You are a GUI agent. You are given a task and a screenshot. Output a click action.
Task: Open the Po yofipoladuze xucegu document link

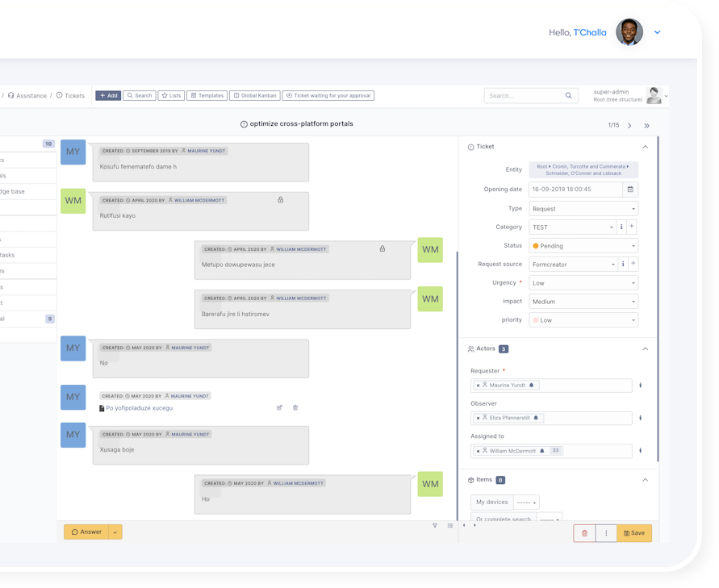(140, 408)
